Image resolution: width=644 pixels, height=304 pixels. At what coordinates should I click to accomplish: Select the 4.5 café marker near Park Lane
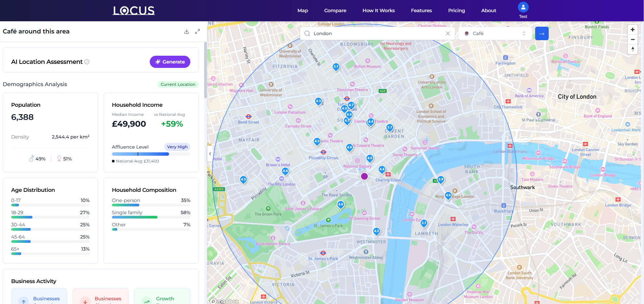(x=243, y=180)
